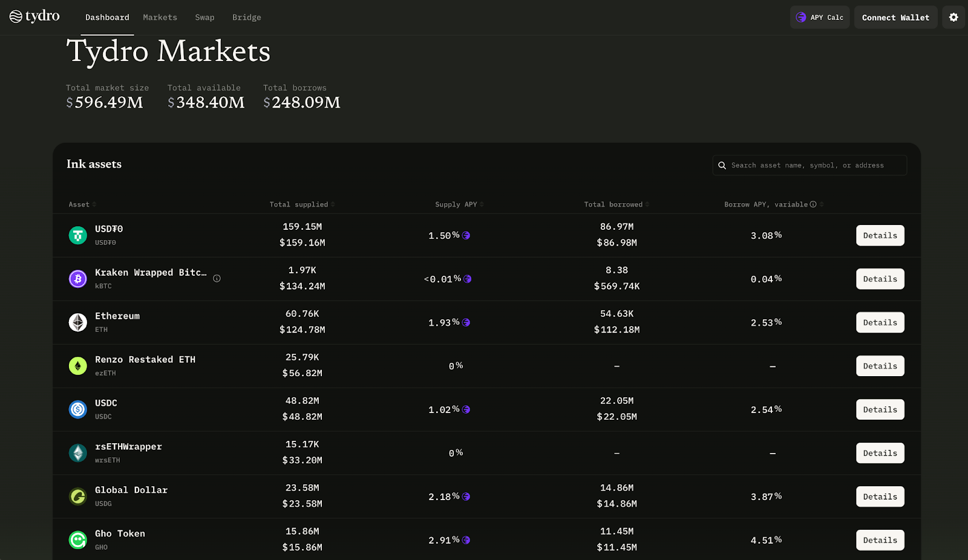Open the settings gear menu
The width and height of the screenshot is (968, 560).
coord(953,18)
